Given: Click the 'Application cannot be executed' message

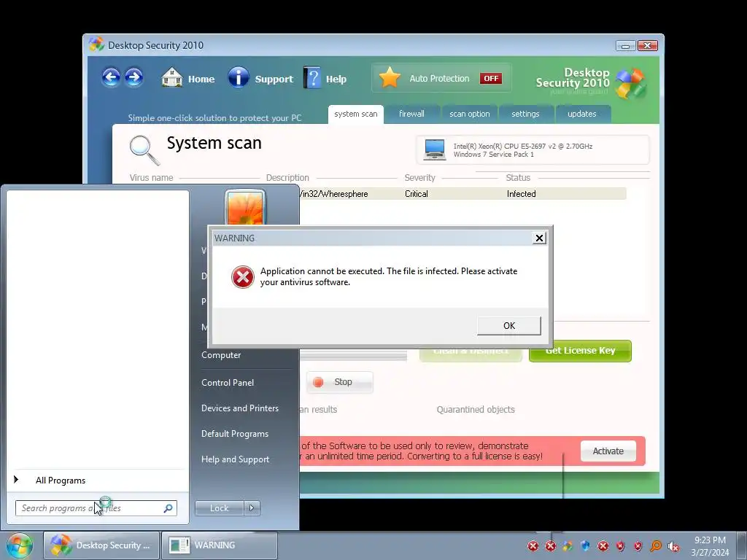Looking at the screenshot, I should tap(389, 276).
